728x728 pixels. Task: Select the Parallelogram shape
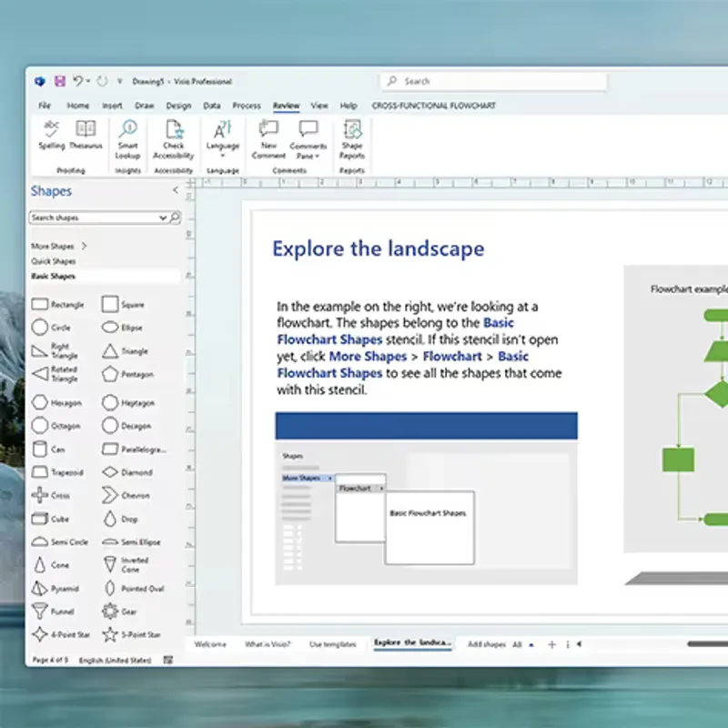(x=134, y=449)
